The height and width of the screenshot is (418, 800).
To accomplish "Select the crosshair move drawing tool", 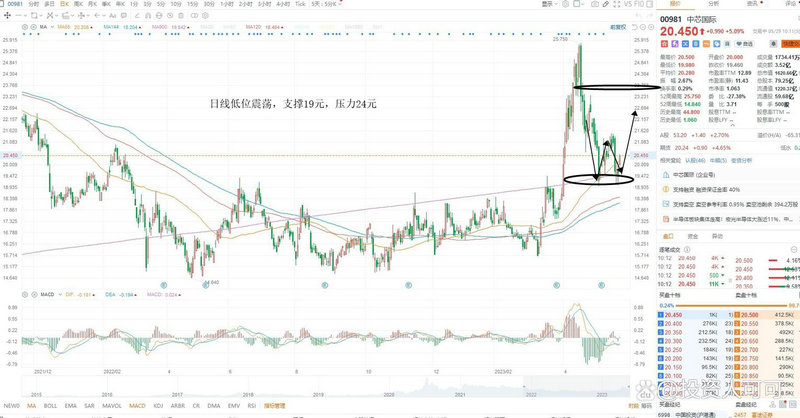I will [7, 16].
